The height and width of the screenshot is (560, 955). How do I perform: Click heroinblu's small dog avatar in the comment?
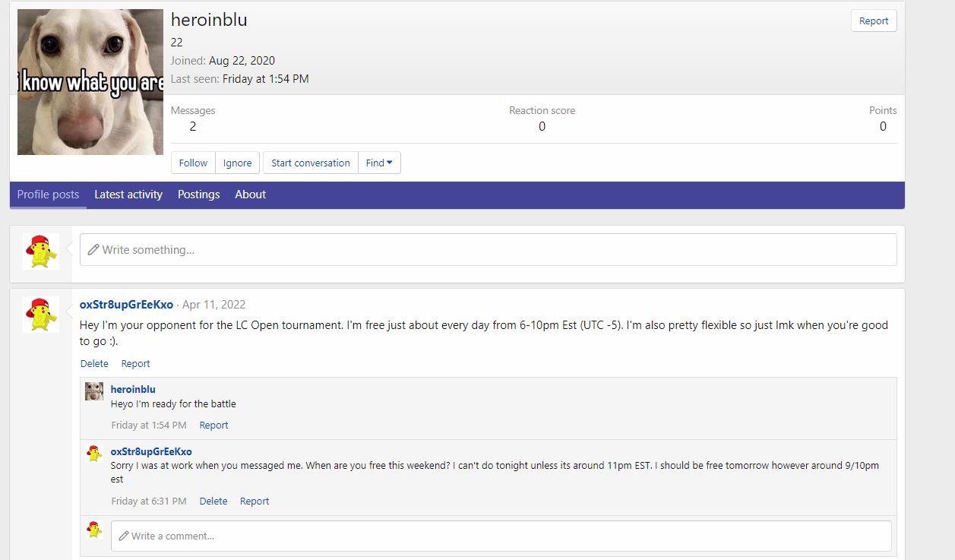tap(94, 391)
